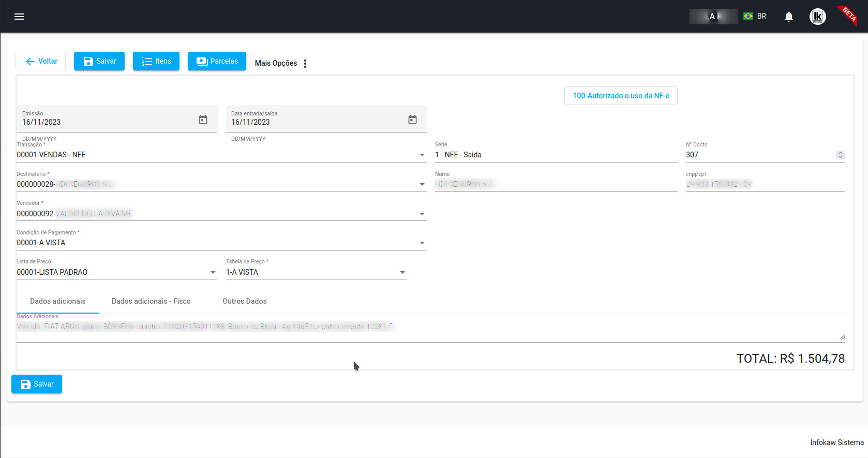The image size is (868, 458).
Task: Switch language via BR flag
Action: pyautogui.click(x=755, y=16)
